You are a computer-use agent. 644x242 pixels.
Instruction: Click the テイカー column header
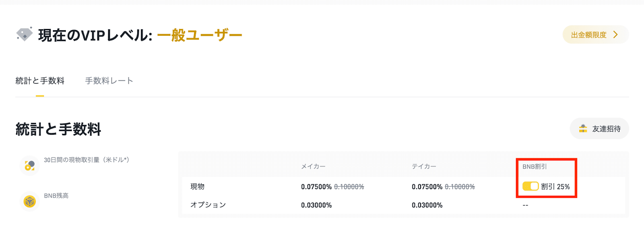(x=424, y=166)
